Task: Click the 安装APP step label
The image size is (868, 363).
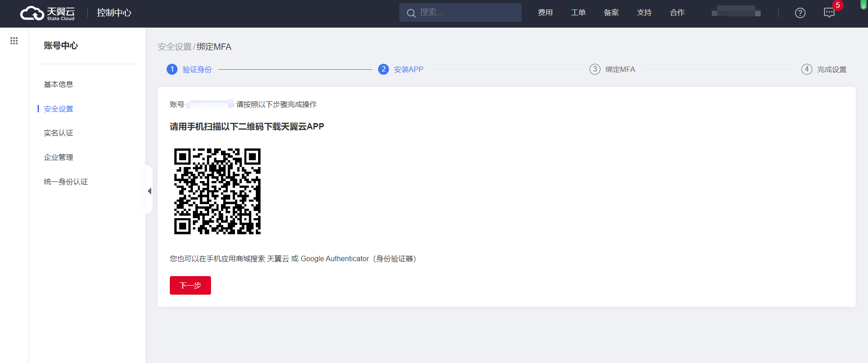Action: click(x=408, y=69)
